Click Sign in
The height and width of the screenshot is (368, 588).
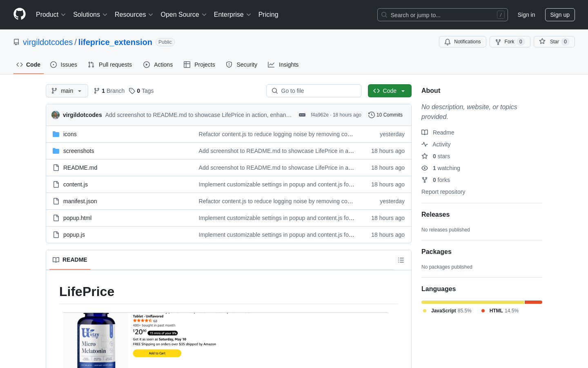click(526, 15)
